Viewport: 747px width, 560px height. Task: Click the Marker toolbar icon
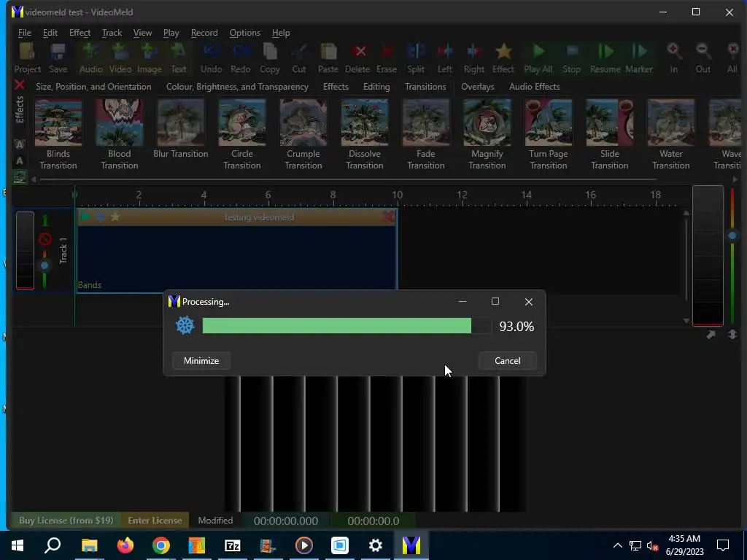pyautogui.click(x=639, y=58)
